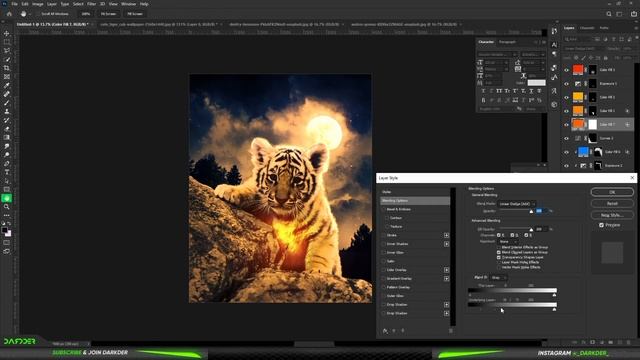
Task: Open the Hand tool preset picker arrow
Action: pos(30,14)
